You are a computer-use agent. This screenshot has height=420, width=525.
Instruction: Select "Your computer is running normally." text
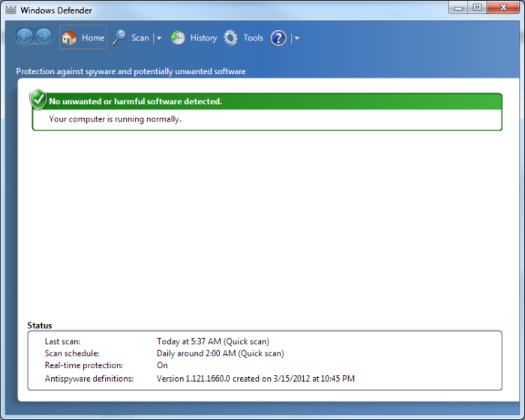(x=115, y=119)
